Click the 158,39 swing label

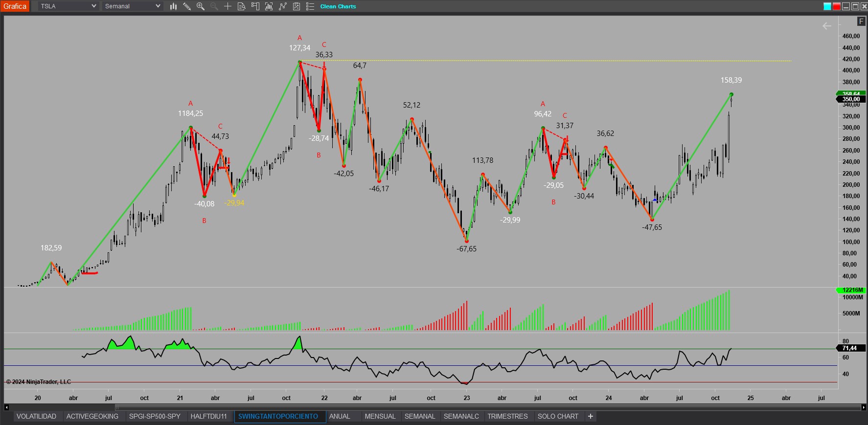[x=731, y=80]
